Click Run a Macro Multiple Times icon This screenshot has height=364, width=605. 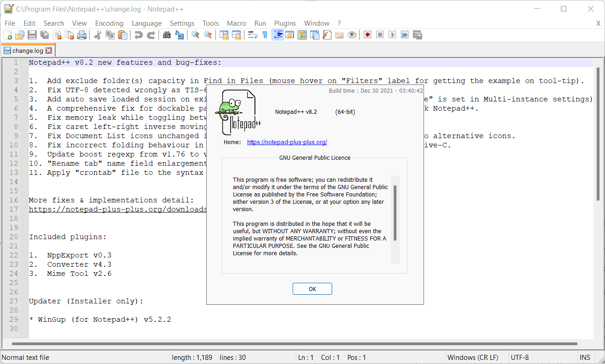click(405, 35)
